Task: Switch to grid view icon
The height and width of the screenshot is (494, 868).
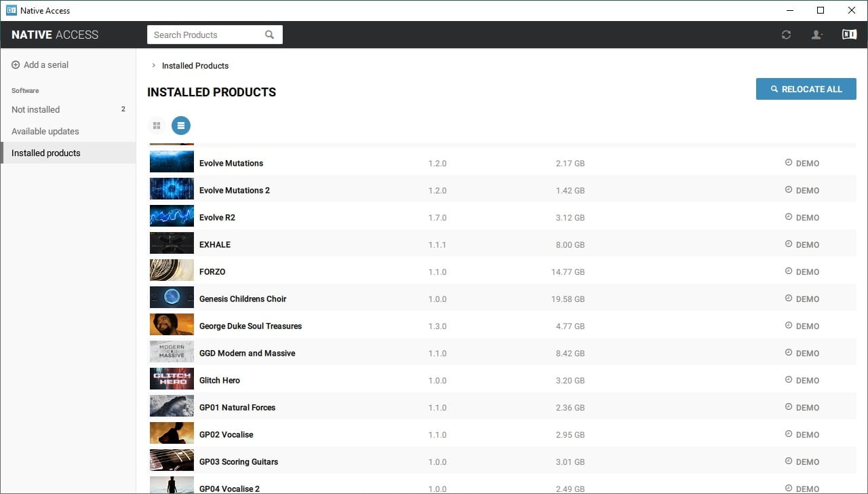Action: (157, 126)
